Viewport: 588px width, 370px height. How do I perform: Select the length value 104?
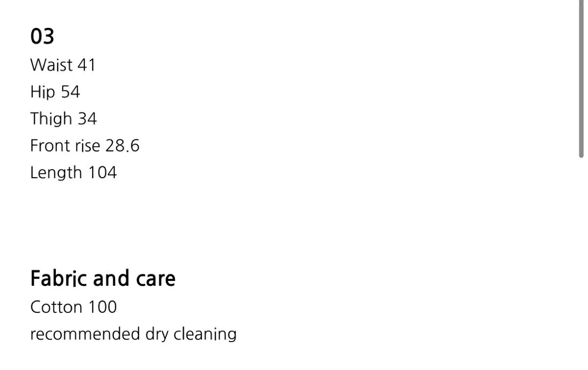[102, 173]
